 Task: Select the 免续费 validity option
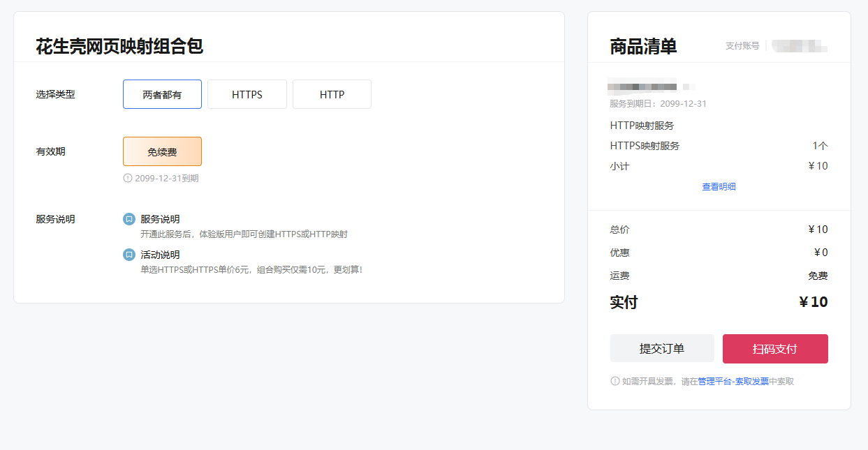click(162, 151)
